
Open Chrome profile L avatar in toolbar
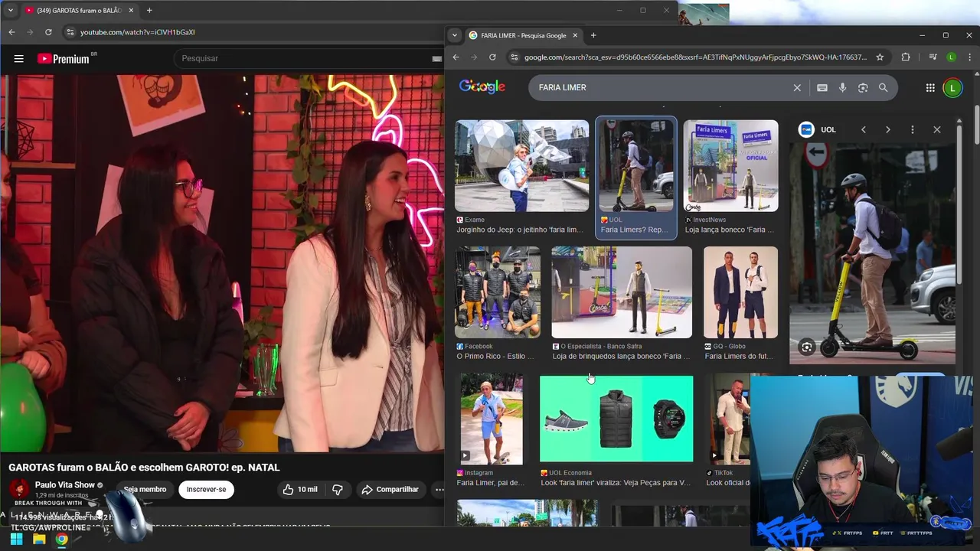[x=951, y=57]
